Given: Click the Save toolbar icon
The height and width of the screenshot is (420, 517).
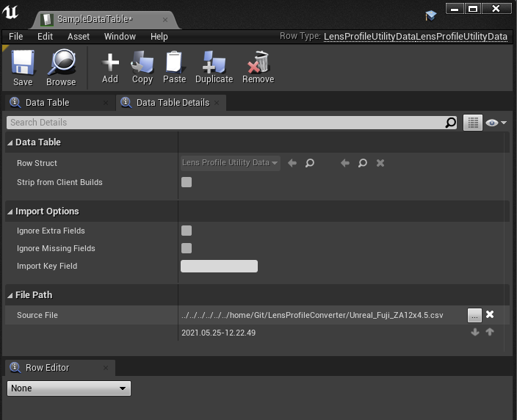Looking at the screenshot, I should coord(23,68).
